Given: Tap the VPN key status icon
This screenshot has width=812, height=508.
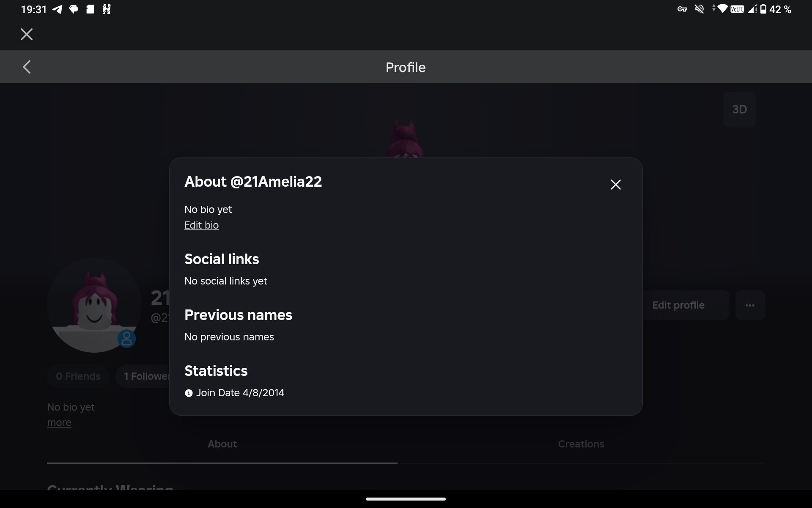Looking at the screenshot, I should click(x=682, y=9).
